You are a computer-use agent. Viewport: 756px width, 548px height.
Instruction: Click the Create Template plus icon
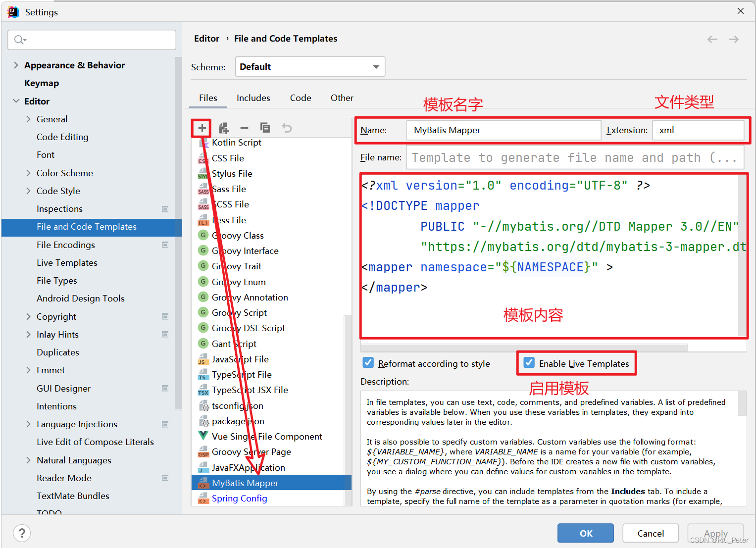point(202,128)
